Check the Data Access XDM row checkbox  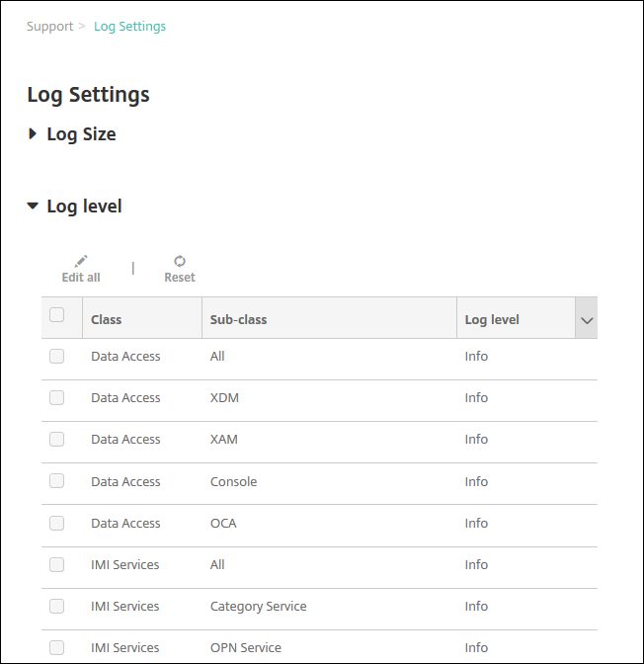57,397
